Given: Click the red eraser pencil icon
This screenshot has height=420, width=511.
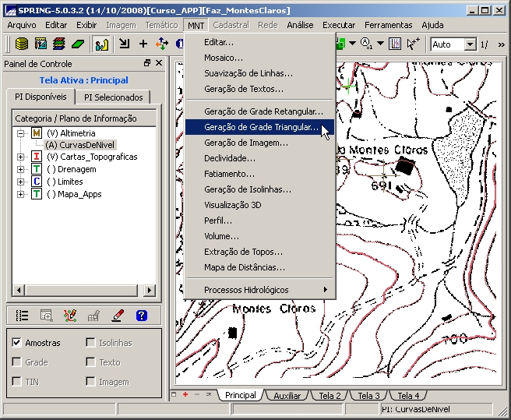Looking at the screenshot, I should pos(118,316).
